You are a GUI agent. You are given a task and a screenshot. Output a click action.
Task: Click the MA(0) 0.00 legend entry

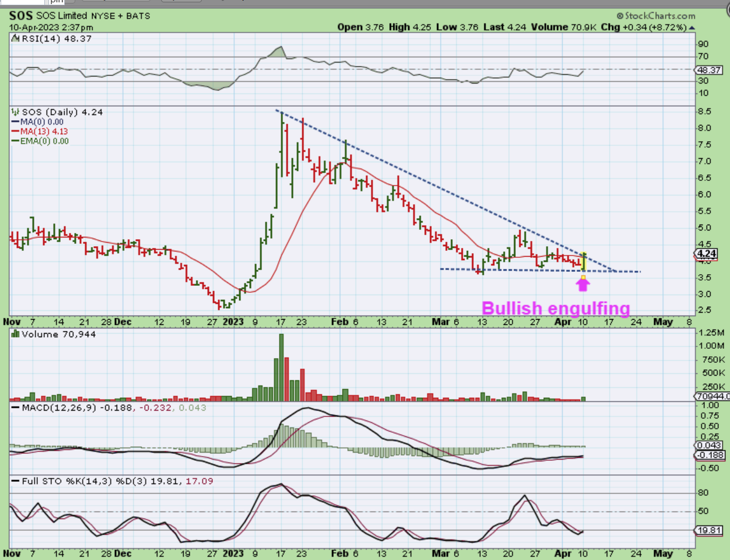coord(41,122)
